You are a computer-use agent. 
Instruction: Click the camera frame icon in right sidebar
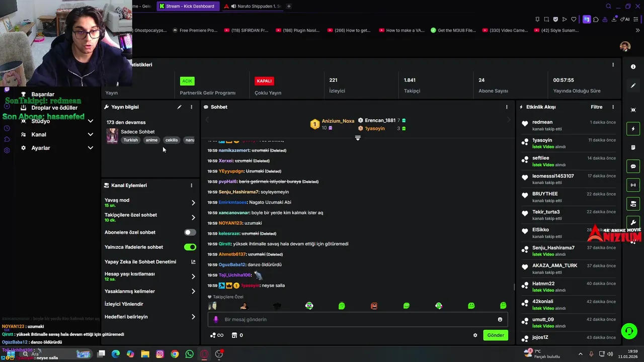(633, 110)
